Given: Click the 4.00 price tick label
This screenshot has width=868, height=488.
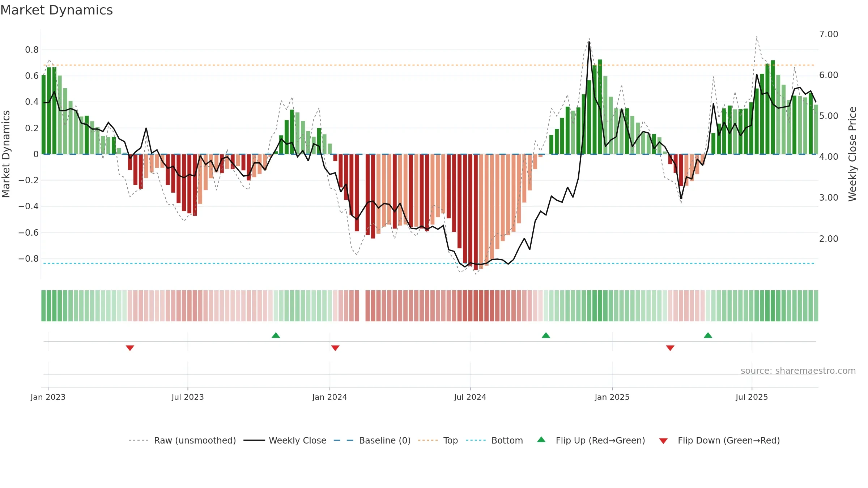Looking at the screenshot, I should tap(829, 157).
